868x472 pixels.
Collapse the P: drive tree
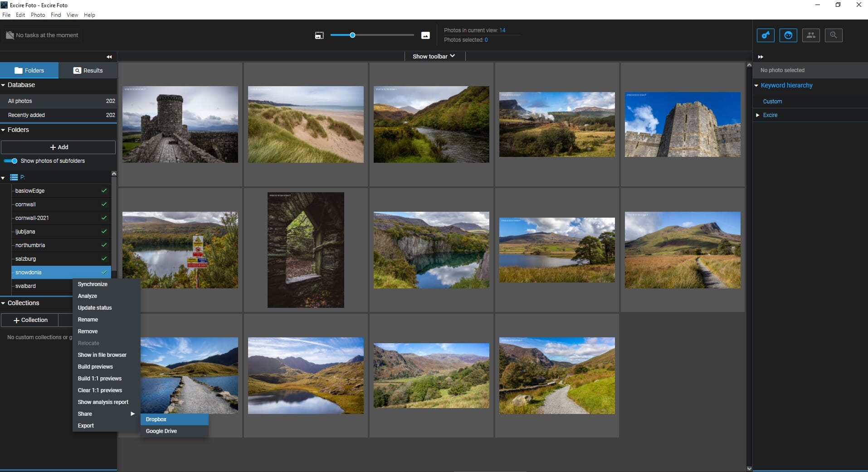click(3, 178)
